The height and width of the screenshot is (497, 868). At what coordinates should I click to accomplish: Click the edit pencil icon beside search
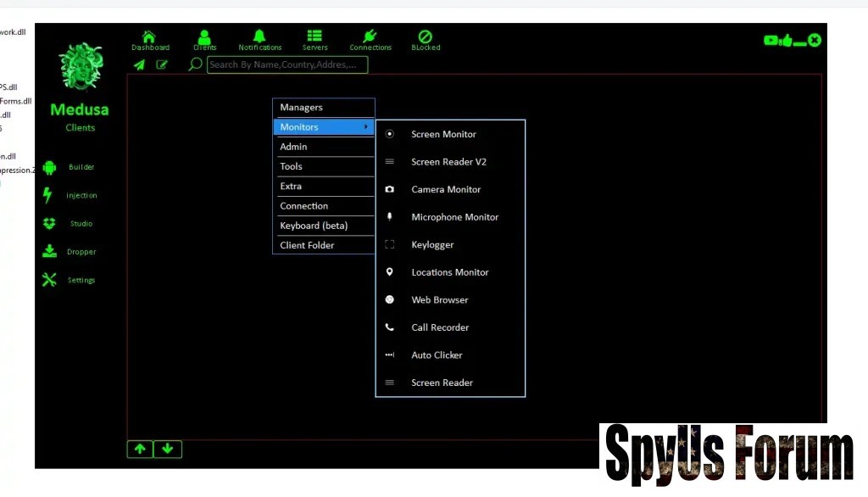point(162,64)
